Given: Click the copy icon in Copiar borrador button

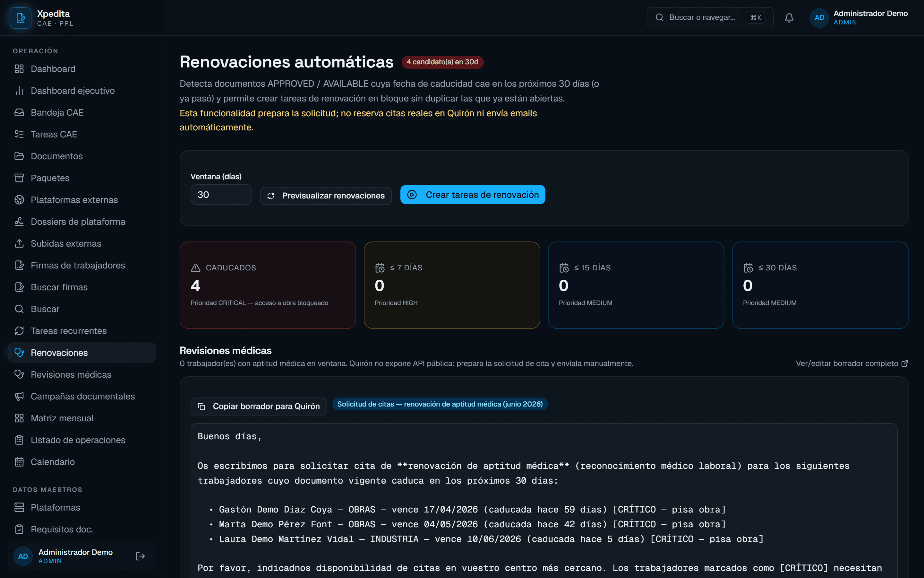Looking at the screenshot, I should [201, 406].
